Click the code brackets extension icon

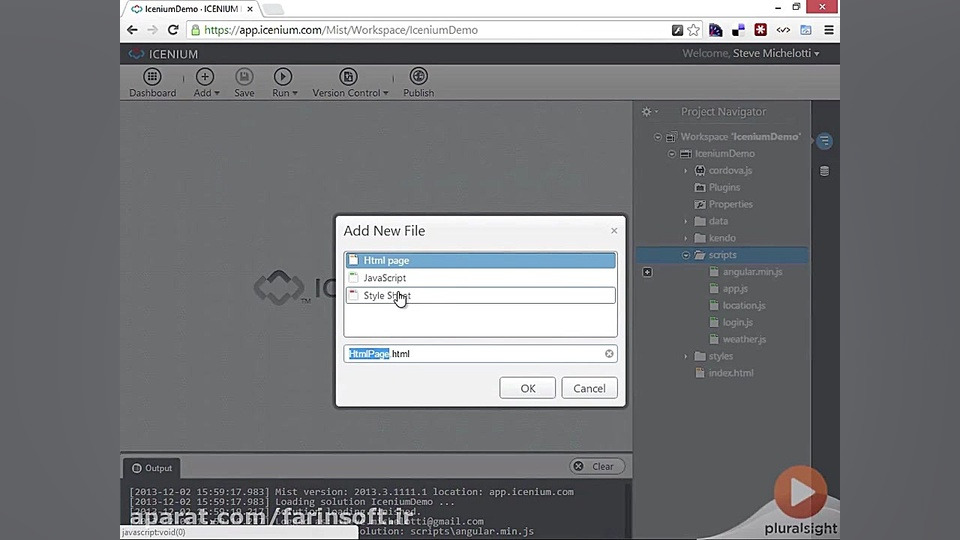click(x=783, y=30)
